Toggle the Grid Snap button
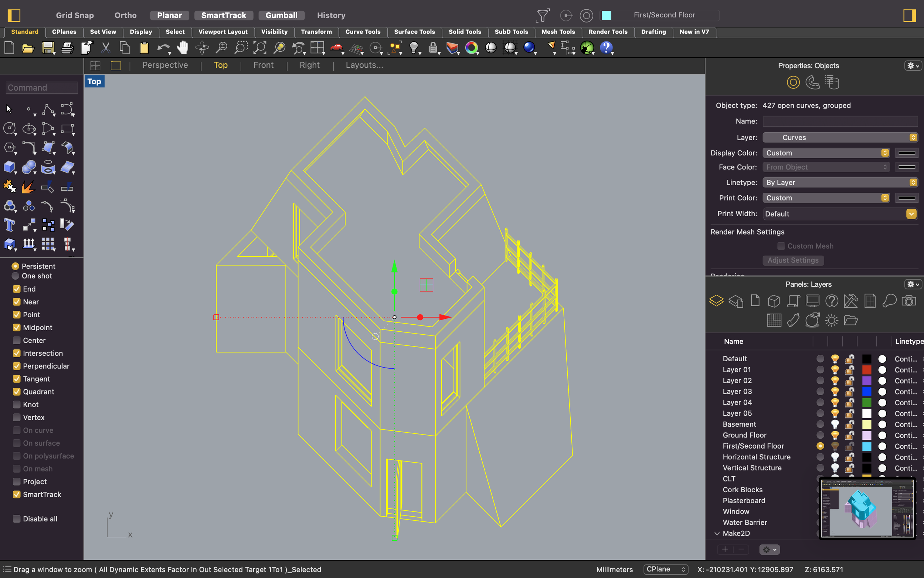 coord(75,16)
